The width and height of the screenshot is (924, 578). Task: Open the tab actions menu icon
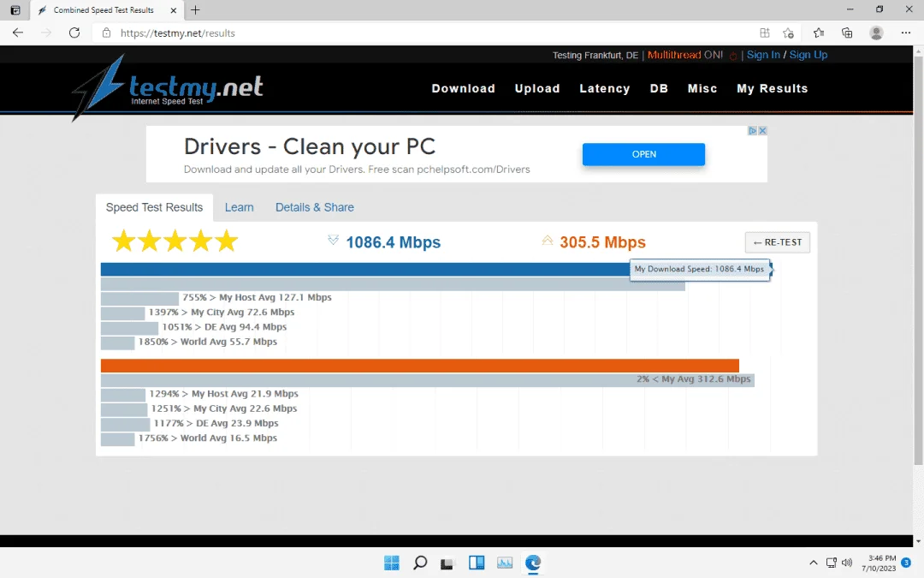pyautogui.click(x=15, y=10)
